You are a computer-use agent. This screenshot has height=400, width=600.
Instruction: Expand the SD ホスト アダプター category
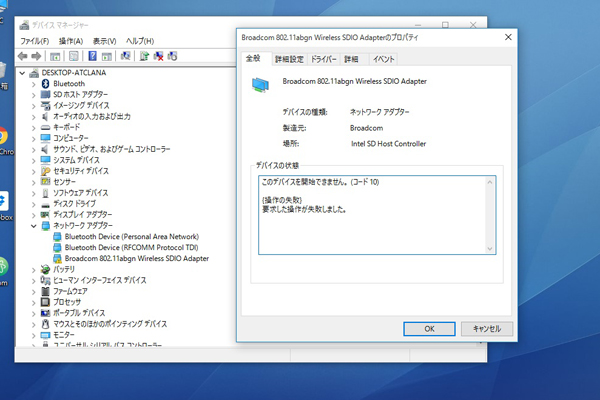[x=34, y=95]
